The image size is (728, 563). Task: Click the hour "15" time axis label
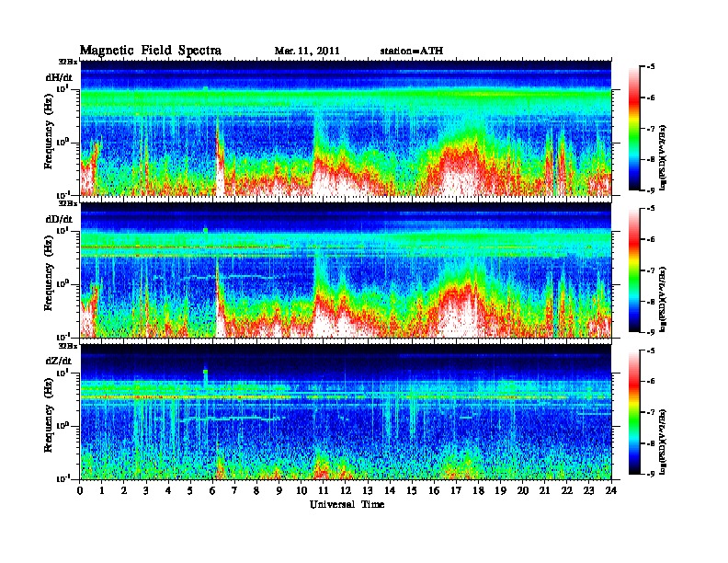coord(412,490)
